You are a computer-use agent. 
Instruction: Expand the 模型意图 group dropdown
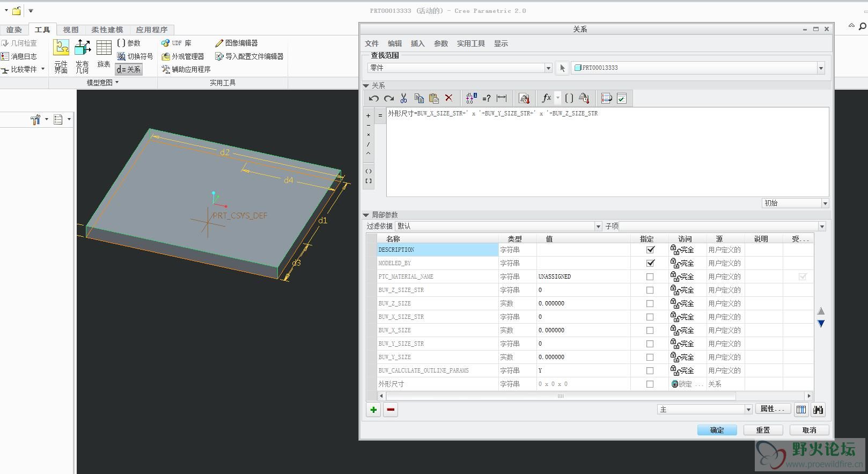102,83
